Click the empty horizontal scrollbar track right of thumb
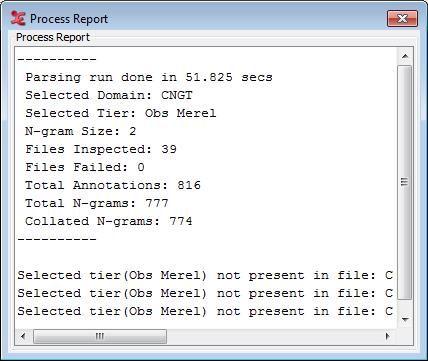428x361 pixels. tap(273, 336)
